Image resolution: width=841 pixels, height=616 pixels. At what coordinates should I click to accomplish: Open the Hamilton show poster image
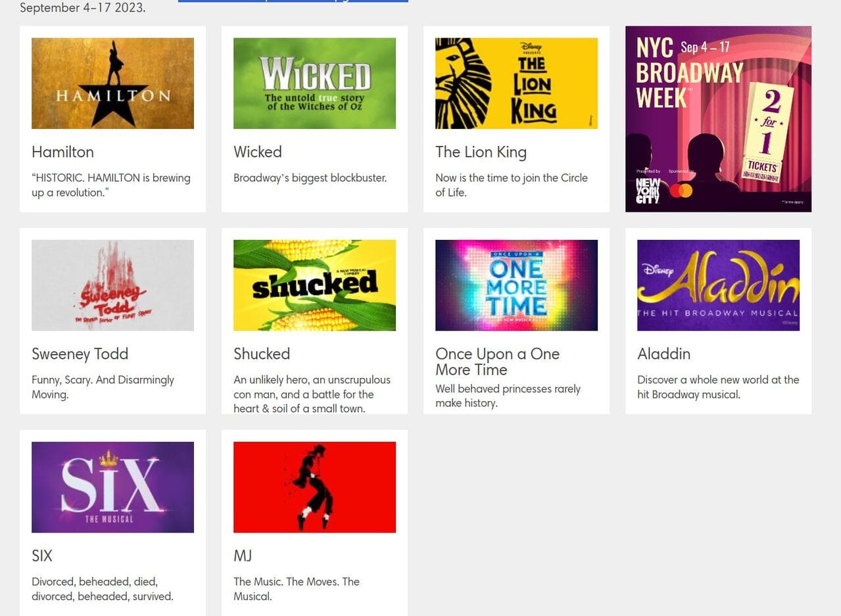point(112,83)
